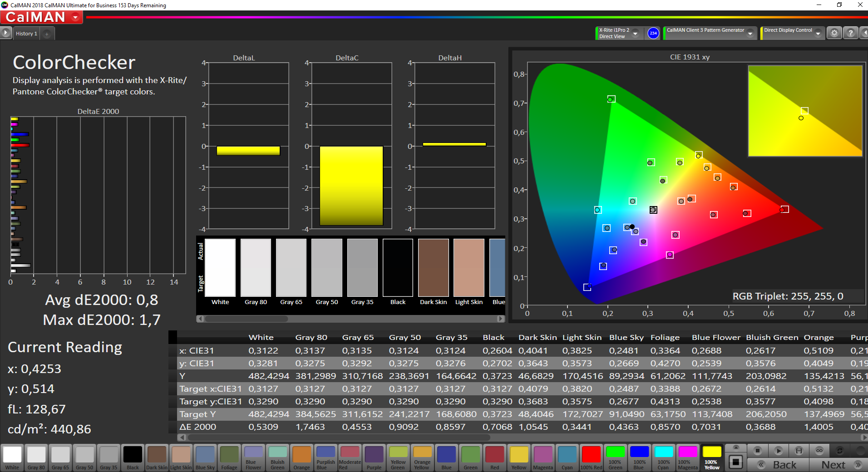Select the Yellow Green patch in the bottom strip
Image resolution: width=868 pixels, height=472 pixels.
[x=398, y=457]
